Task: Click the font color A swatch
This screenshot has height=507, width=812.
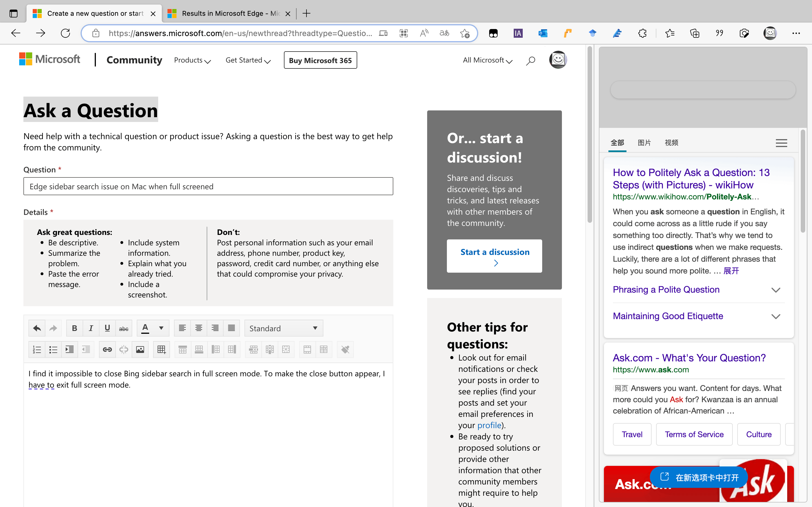Action: [145, 328]
